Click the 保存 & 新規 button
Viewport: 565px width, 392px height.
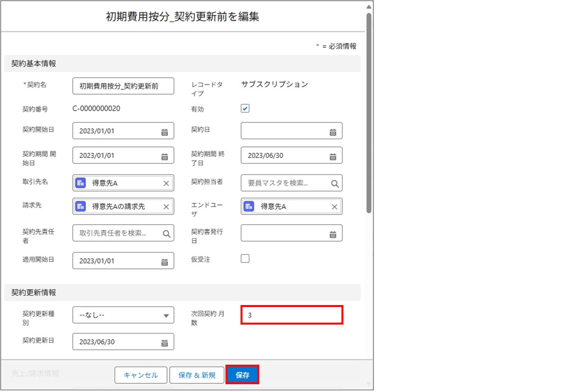[x=197, y=375]
